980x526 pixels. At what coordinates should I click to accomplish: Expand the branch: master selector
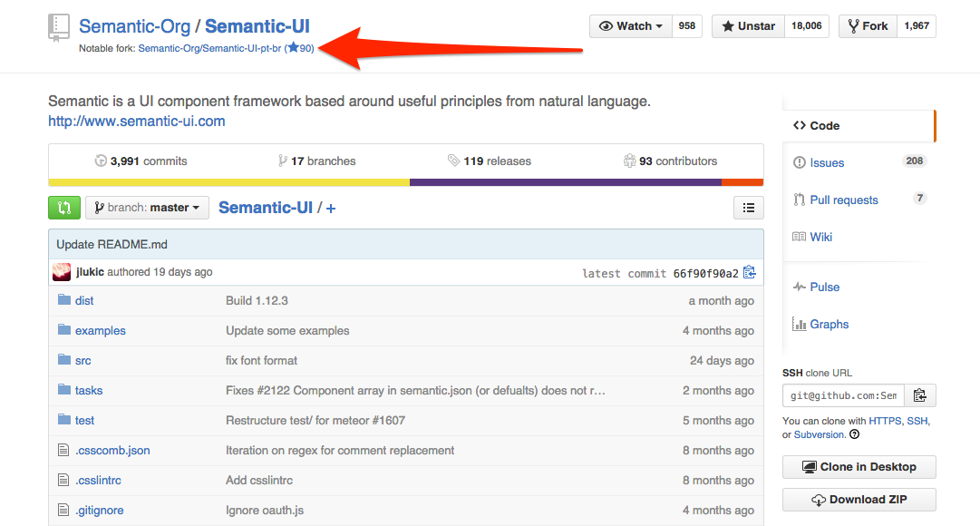[x=148, y=208]
